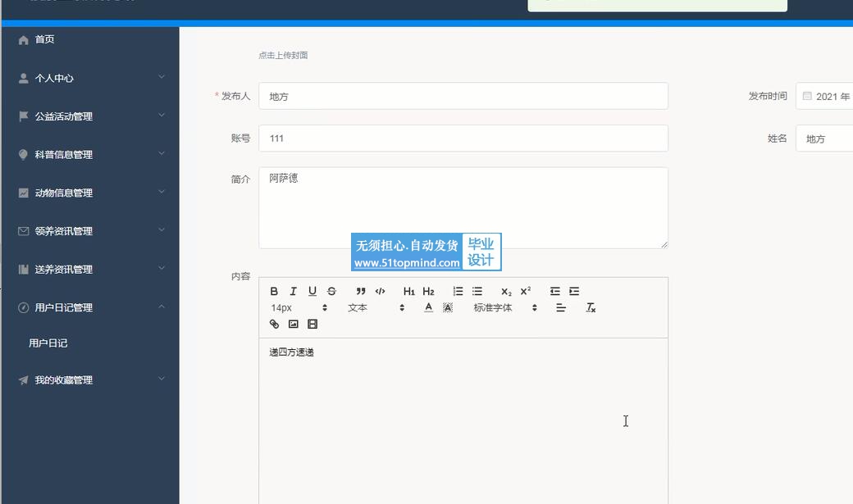Apply bold formatting in editor toolbar
Viewport: 853px width, 504px height.
click(x=274, y=292)
